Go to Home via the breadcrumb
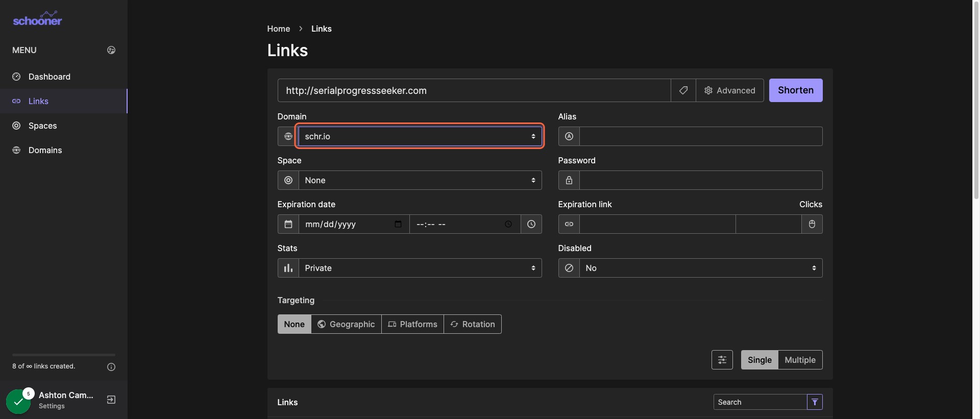The image size is (980, 419). [x=279, y=29]
